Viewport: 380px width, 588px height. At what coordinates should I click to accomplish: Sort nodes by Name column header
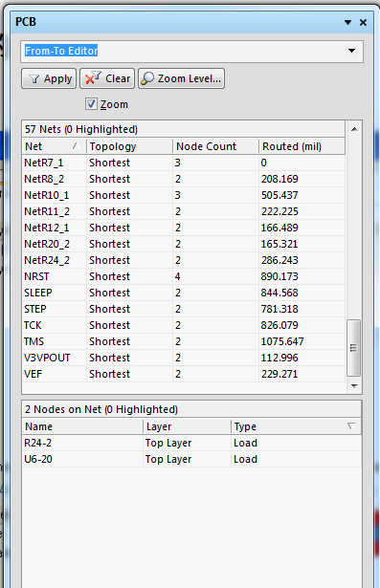pos(82,426)
